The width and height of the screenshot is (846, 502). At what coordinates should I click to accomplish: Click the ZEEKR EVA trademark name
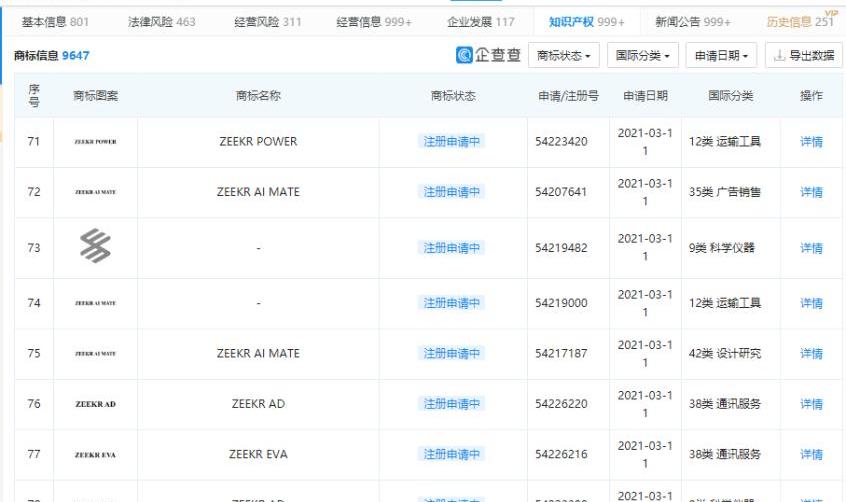click(258, 454)
